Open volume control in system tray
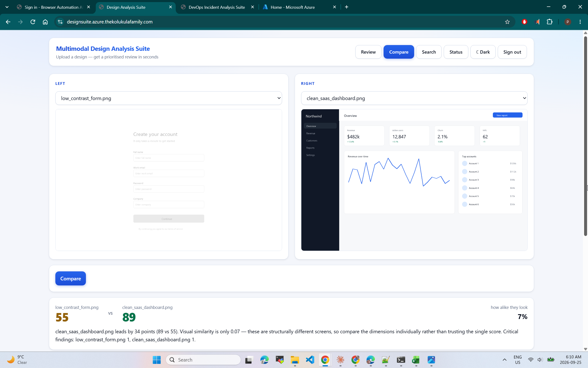Viewport: 588px width, 368px height. [x=540, y=360]
